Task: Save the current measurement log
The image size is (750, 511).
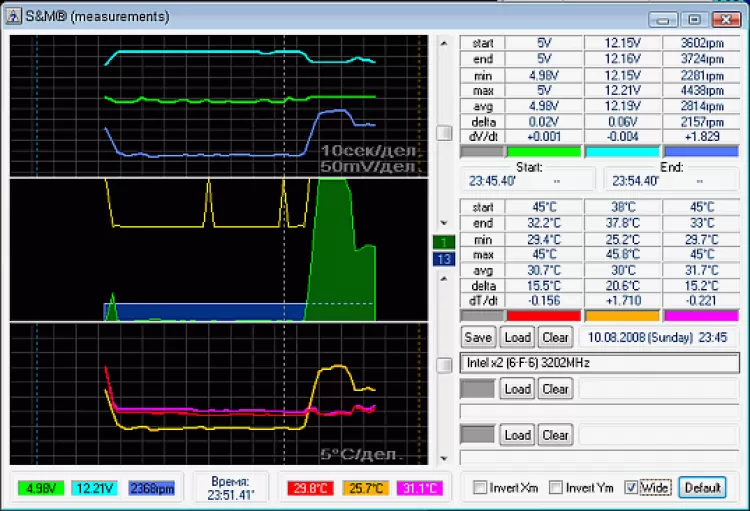Action: coord(478,337)
